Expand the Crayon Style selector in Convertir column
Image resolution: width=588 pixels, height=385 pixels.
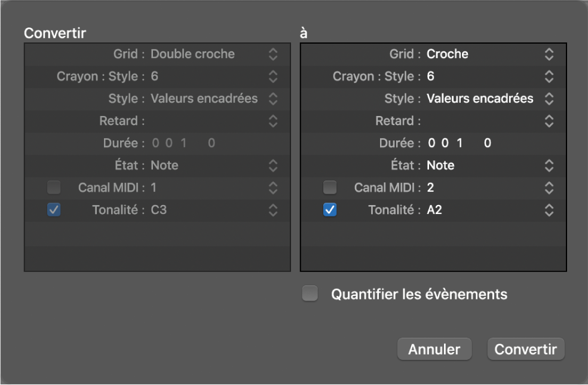(273, 76)
